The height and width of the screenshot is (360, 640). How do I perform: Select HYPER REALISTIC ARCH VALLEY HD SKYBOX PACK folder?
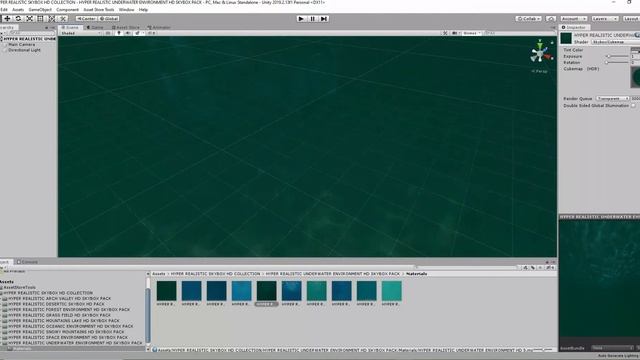(59, 298)
